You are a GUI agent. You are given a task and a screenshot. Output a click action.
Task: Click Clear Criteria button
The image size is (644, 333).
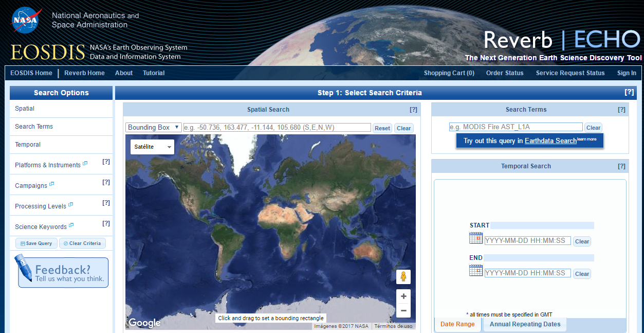(82, 243)
